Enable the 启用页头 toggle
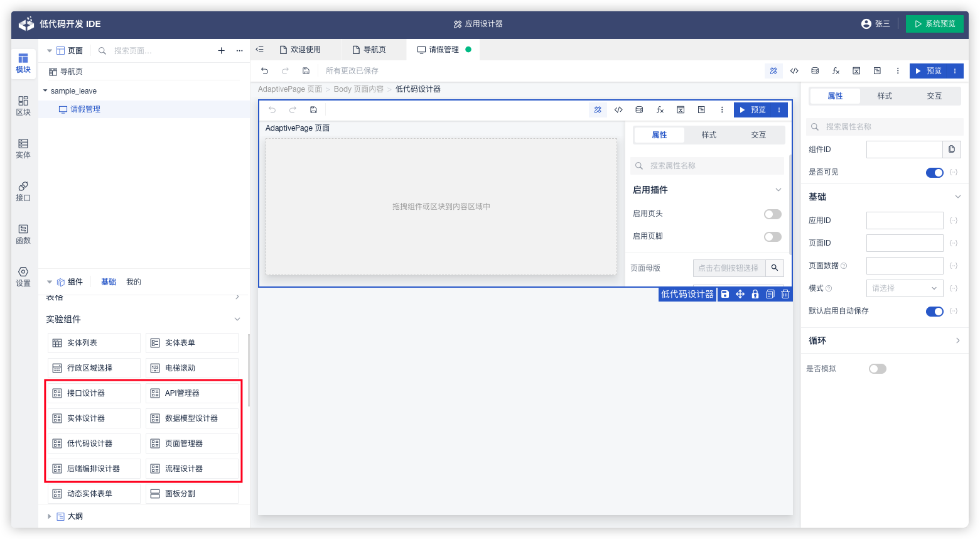The image size is (980, 539). (x=772, y=214)
